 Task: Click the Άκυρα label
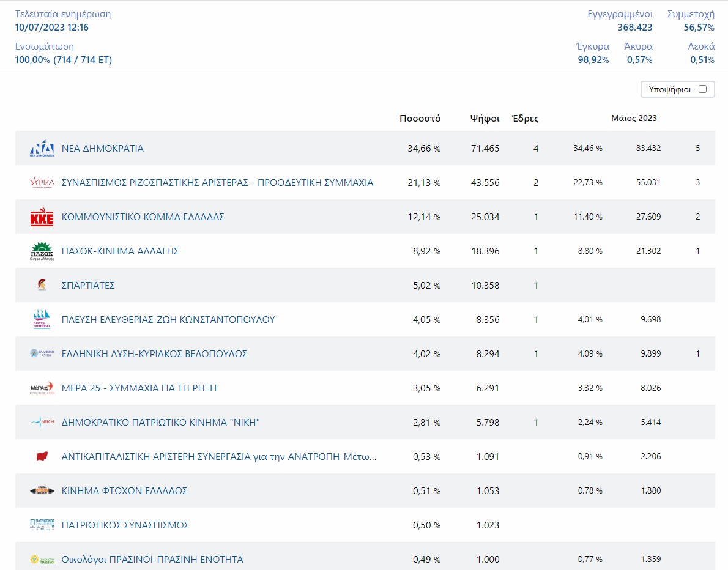pos(639,46)
